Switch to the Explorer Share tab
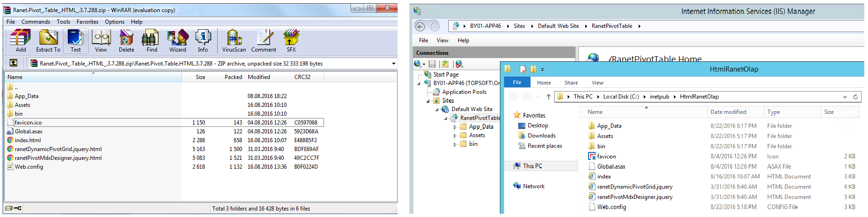Image resolution: width=868 pixels, height=217 pixels. pyautogui.click(x=571, y=83)
